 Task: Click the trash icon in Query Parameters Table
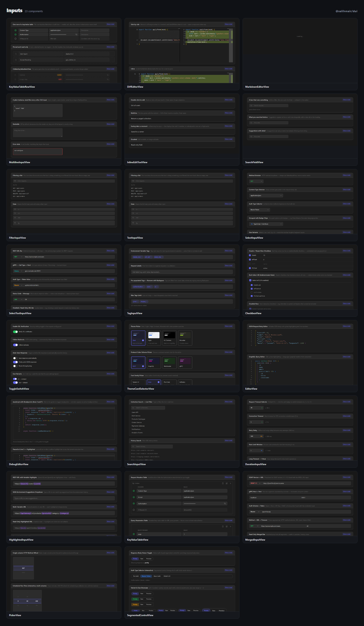point(223,526)
